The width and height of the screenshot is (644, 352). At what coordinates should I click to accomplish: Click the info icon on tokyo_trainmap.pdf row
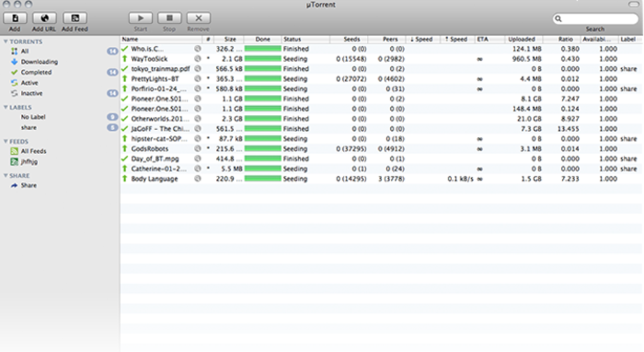click(198, 69)
